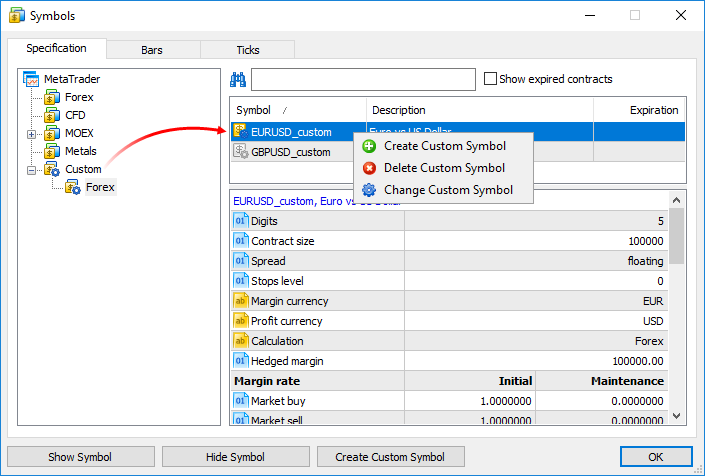Click the green plus Create icon in context menu

pyautogui.click(x=369, y=146)
